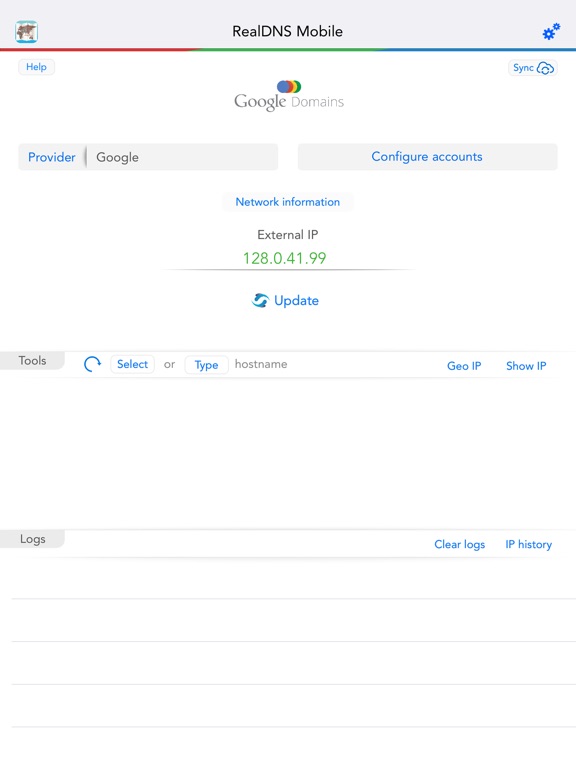Select the Google provider field

pos(183,157)
